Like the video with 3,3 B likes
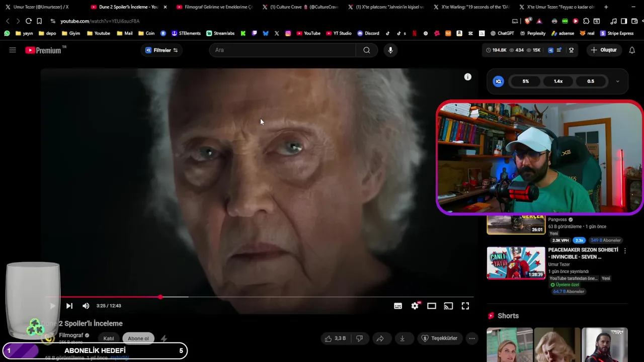 335,338
